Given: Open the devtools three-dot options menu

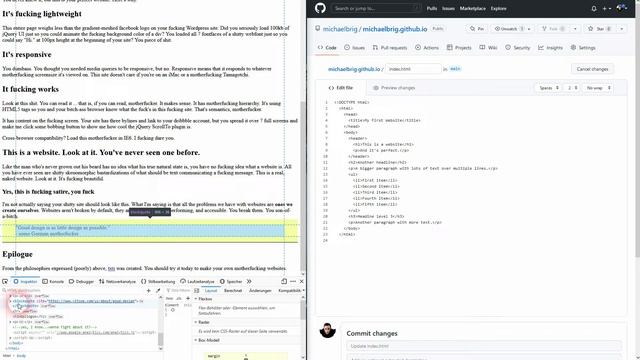Looking at the screenshot, I should [293, 281].
